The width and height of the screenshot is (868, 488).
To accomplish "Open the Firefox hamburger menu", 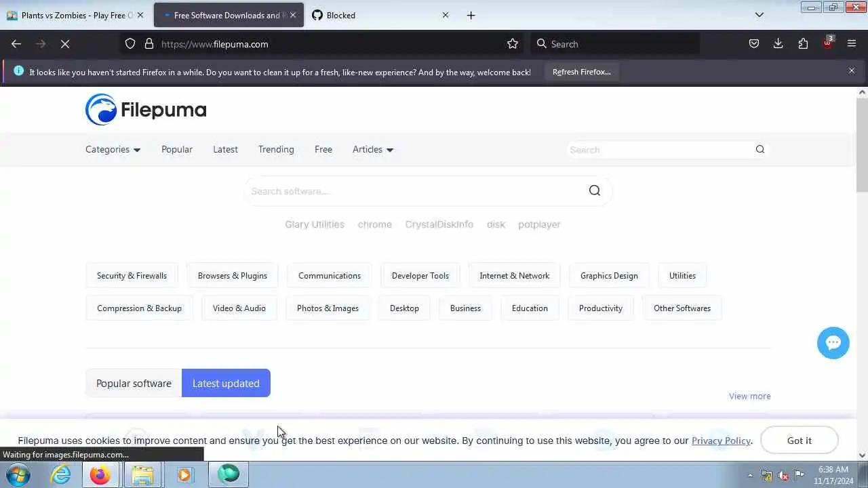I will (852, 44).
